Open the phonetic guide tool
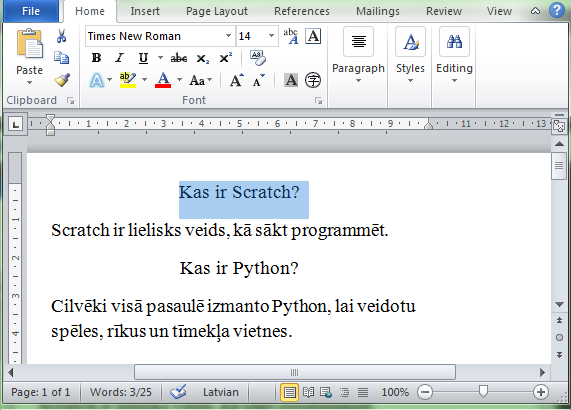This screenshot has width=571, height=410. (291, 36)
